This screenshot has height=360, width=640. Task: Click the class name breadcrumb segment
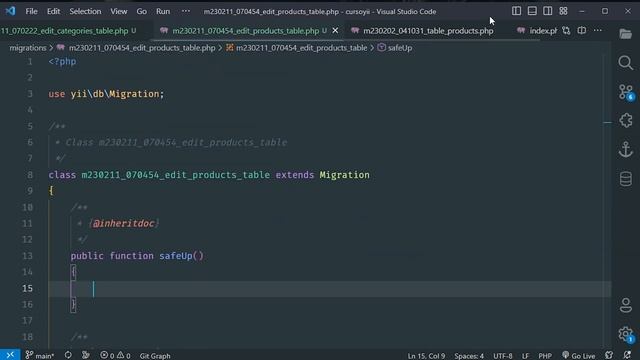pyautogui.click(x=301, y=48)
